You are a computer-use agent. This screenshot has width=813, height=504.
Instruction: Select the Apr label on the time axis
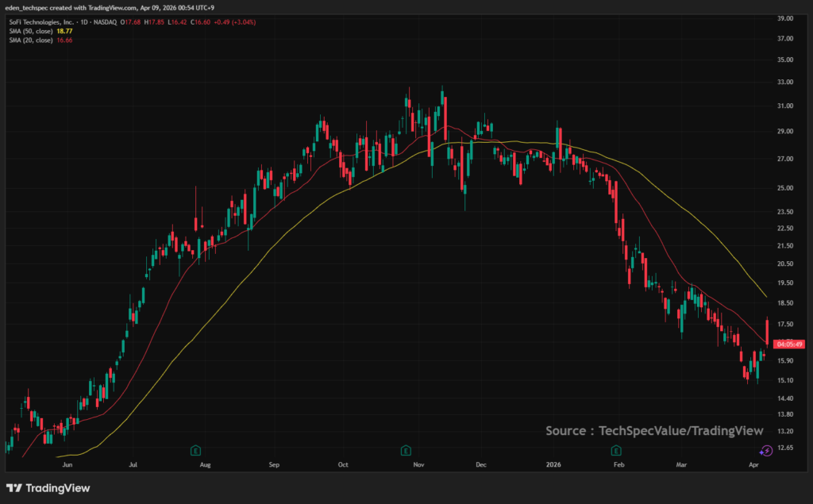pos(753,464)
